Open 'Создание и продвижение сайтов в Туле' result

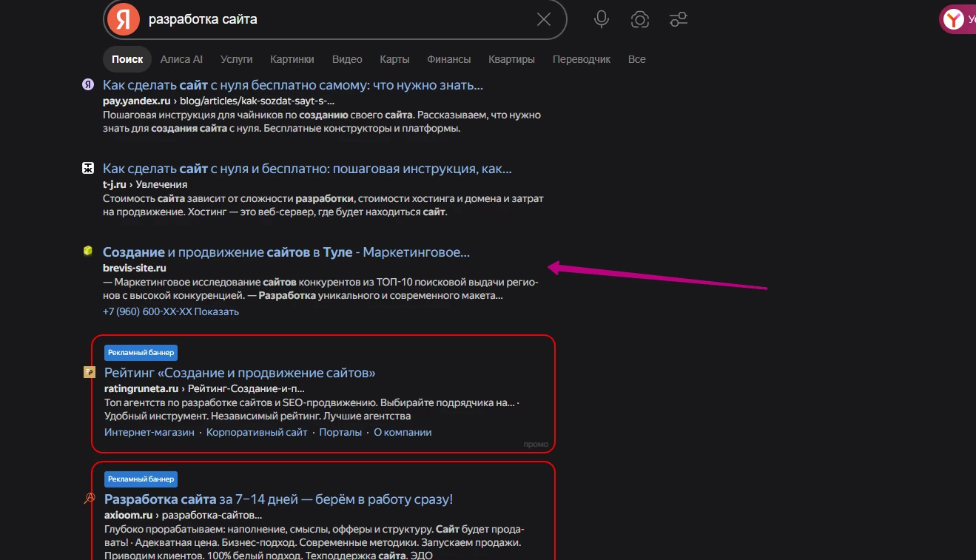(286, 252)
